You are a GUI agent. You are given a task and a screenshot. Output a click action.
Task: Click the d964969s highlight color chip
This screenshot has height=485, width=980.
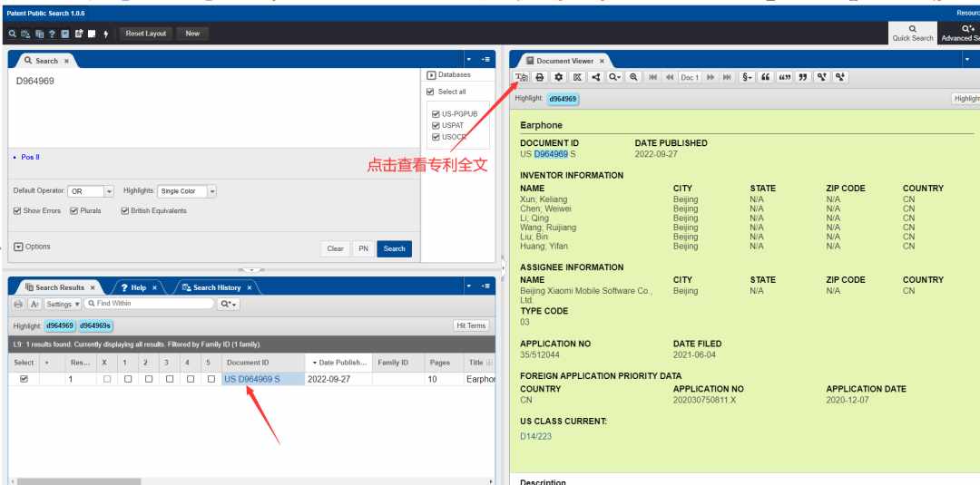click(x=95, y=325)
